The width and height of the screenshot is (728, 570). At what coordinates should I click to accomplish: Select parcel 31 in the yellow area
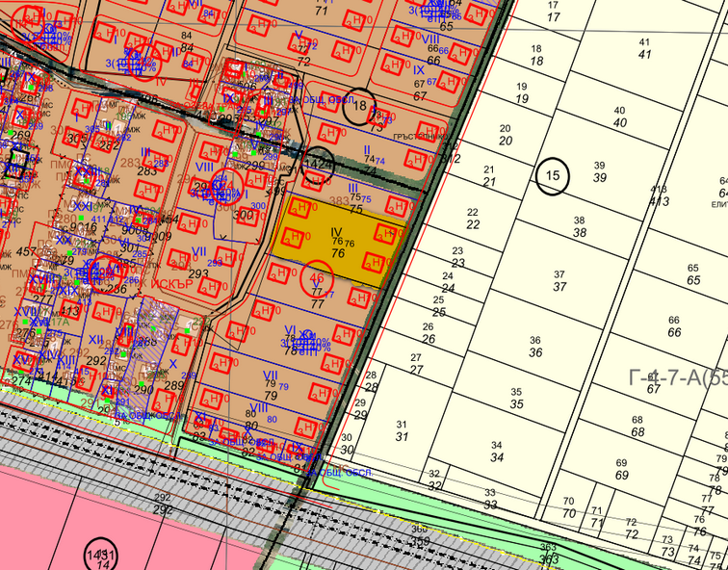coord(402,430)
